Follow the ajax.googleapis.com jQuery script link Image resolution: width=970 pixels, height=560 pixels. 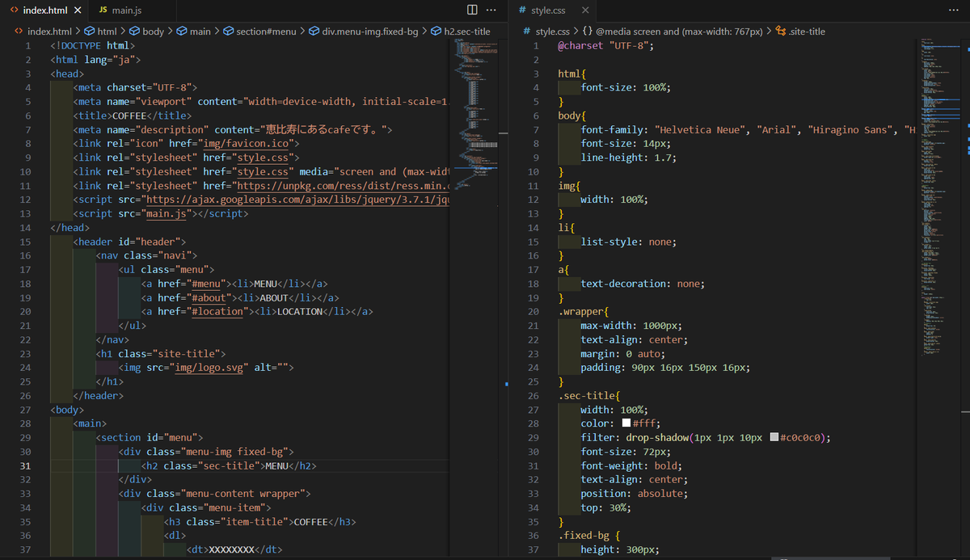pos(296,200)
